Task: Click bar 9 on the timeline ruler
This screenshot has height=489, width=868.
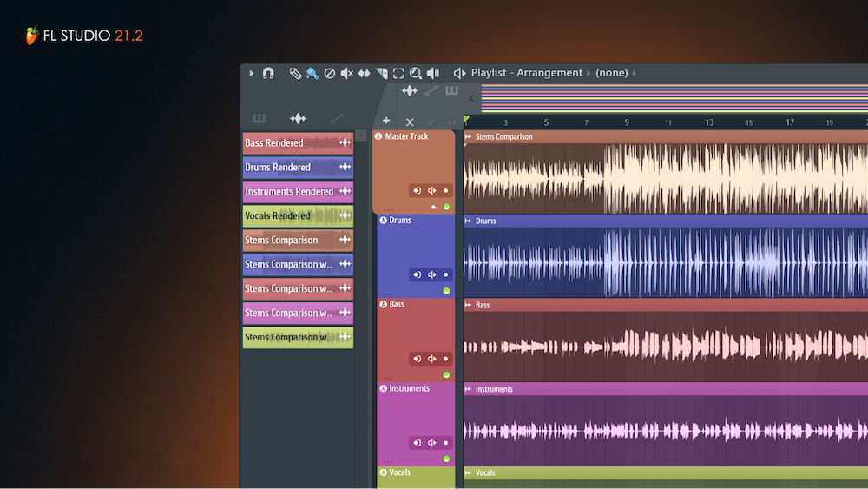Action: (627, 122)
